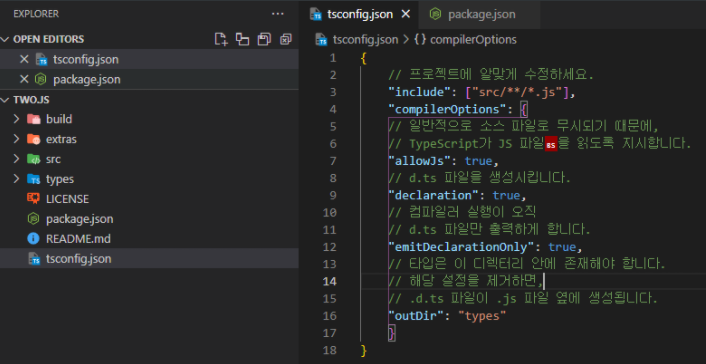
Task: Click the blue types folder icon
Action: coord(34,179)
